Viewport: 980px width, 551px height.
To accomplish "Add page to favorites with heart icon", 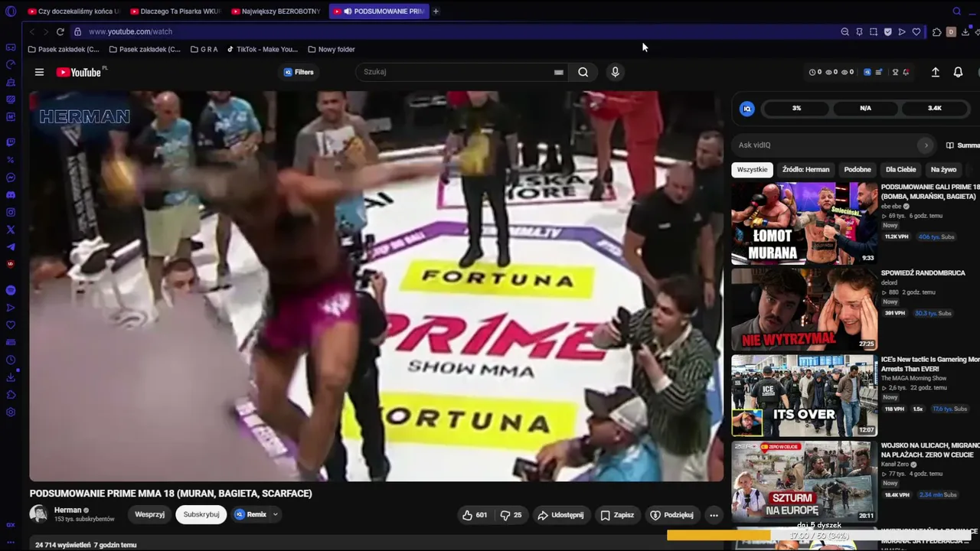I will pyautogui.click(x=916, y=31).
